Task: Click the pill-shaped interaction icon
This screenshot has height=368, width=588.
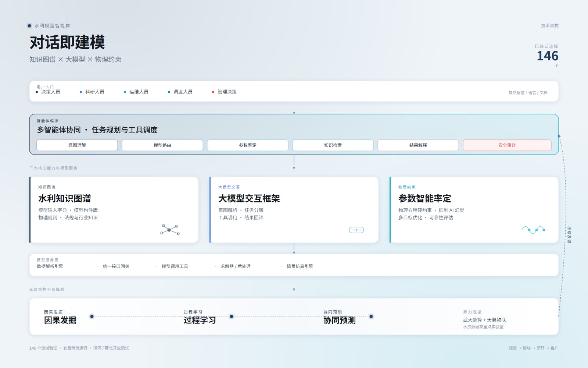Action: pyautogui.click(x=356, y=230)
